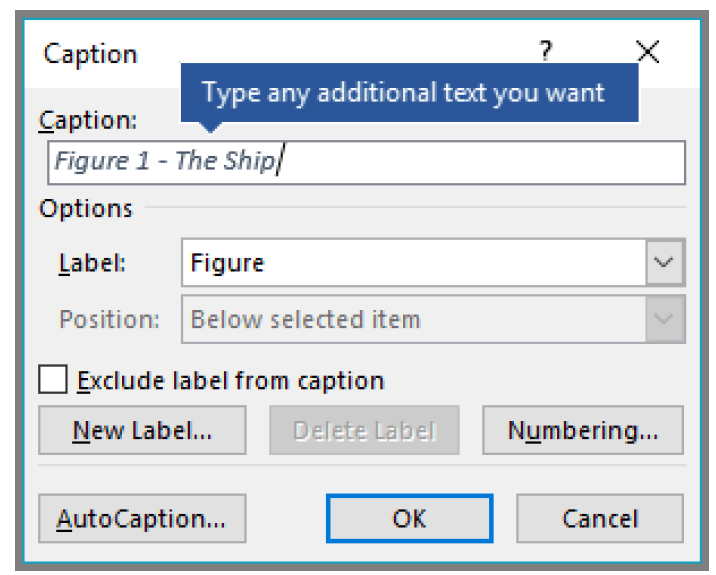The width and height of the screenshot is (716, 575).
Task: Click the 'Figure 1 - The Ship' text
Action: [165, 161]
